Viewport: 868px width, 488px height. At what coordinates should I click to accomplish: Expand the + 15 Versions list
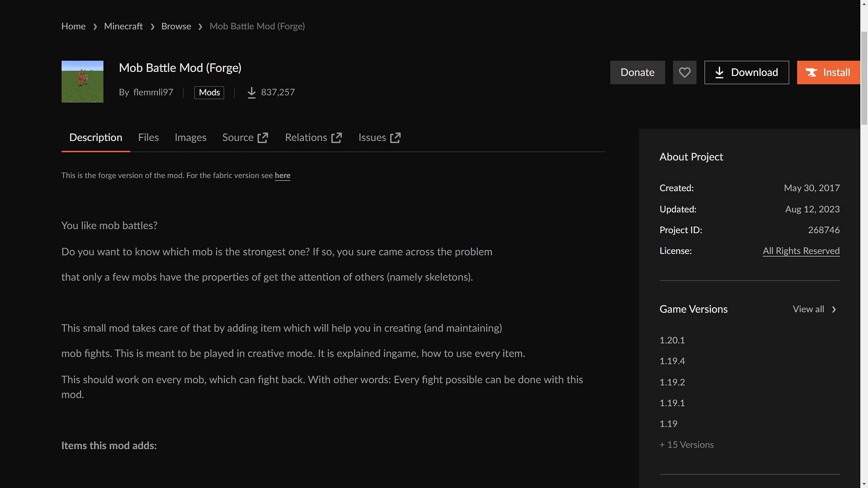687,445
